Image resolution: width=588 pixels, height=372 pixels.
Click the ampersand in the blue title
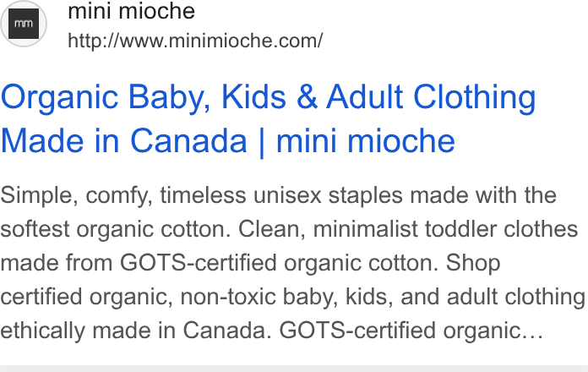pyautogui.click(x=307, y=97)
